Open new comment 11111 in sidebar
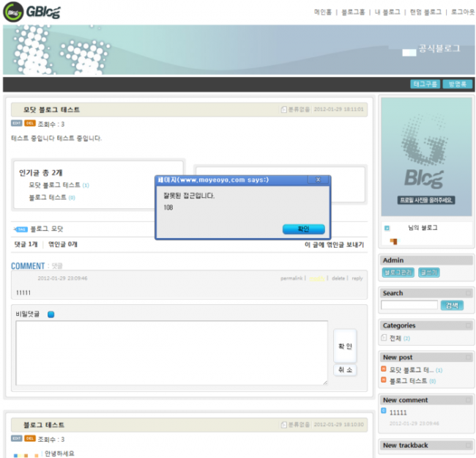The width and height of the screenshot is (476, 458). click(x=398, y=413)
